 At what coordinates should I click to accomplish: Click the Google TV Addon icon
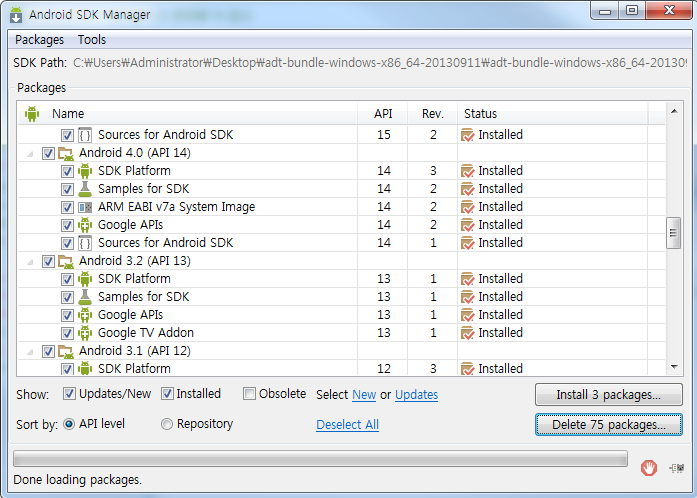(85, 333)
